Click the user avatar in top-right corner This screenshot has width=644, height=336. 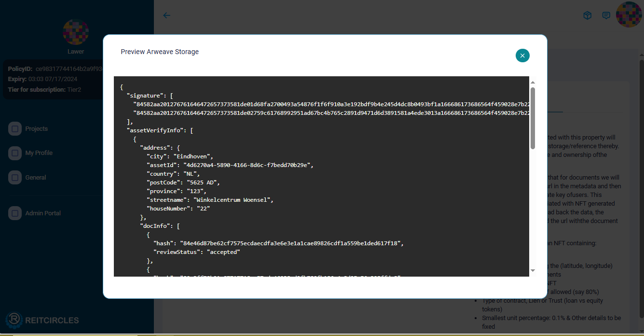coord(629,14)
